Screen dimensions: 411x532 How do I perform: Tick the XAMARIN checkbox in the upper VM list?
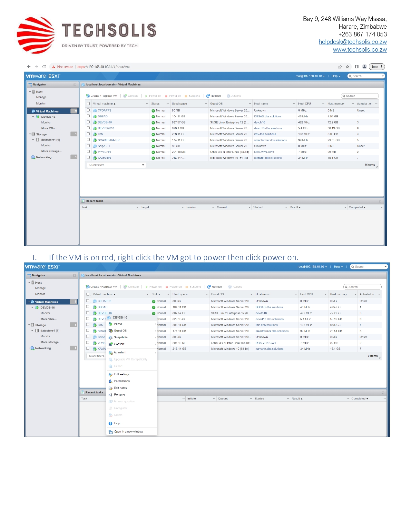pos(88,158)
